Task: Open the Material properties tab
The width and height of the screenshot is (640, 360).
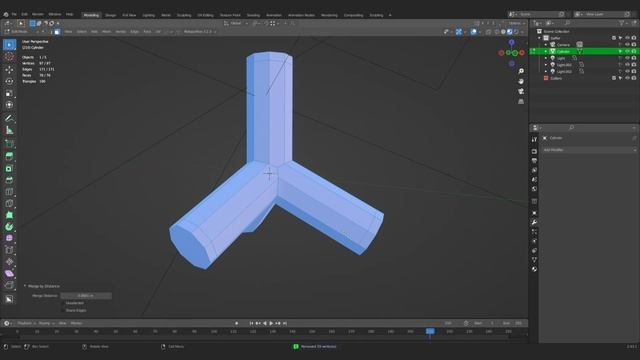Action: click(534, 269)
